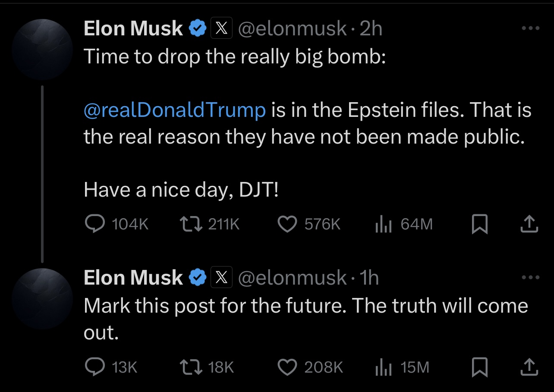Open the more options menu on first post
The image size is (554, 392).
point(530,28)
